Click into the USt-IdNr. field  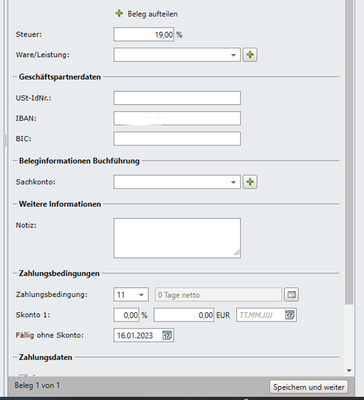click(x=177, y=98)
